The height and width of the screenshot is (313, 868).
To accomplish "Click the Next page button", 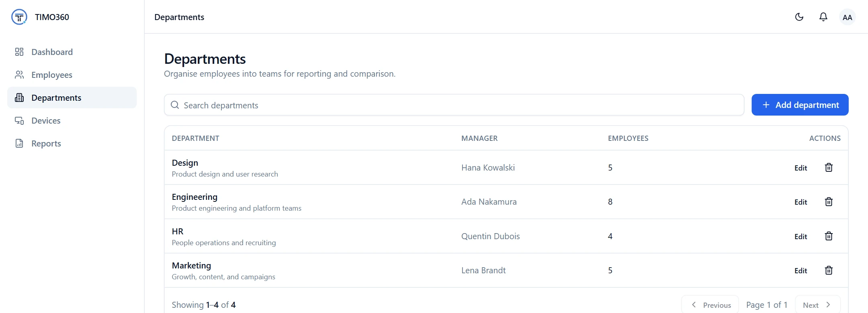I will 818,305.
